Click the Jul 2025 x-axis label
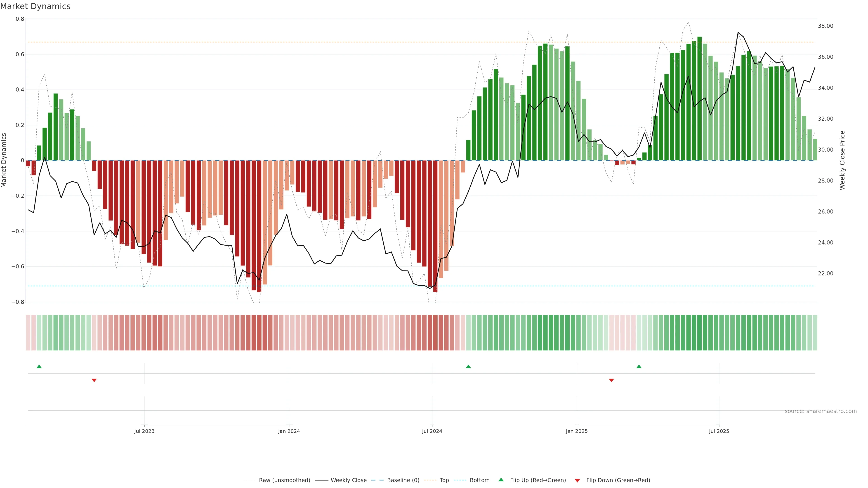 (x=719, y=431)
